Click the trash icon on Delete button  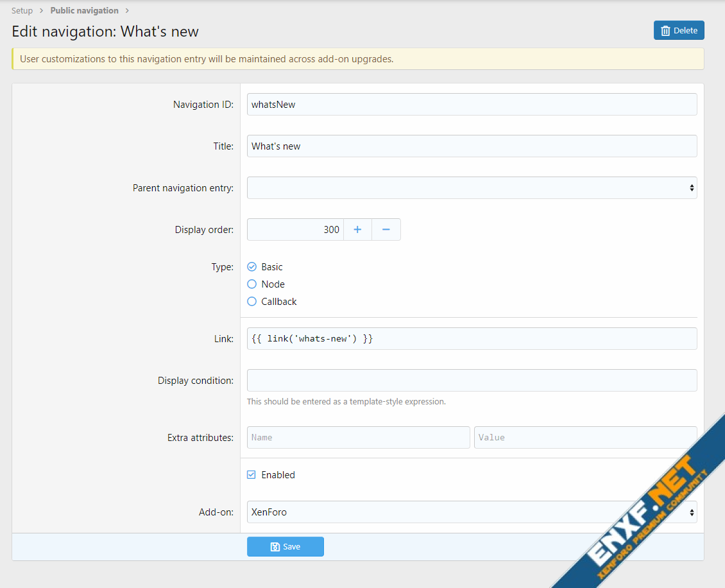(x=665, y=31)
